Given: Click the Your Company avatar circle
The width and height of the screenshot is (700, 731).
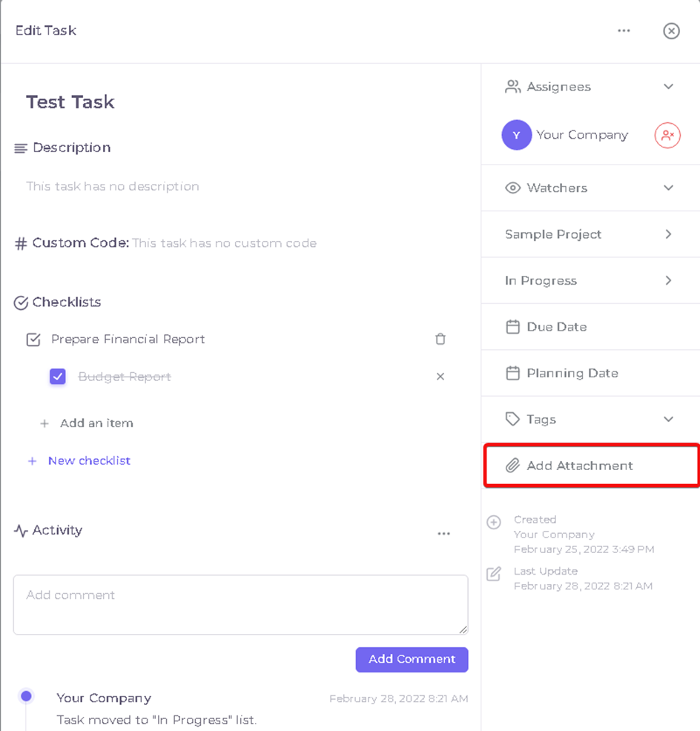Looking at the screenshot, I should [x=516, y=135].
